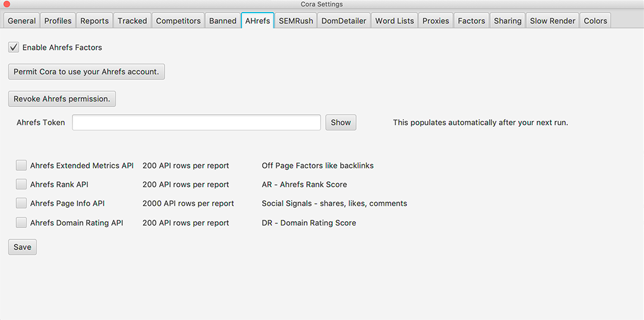Click '200 API rows per report' in Extended Metrics row
Viewport: 644px width, 320px height.
pyautogui.click(x=186, y=166)
